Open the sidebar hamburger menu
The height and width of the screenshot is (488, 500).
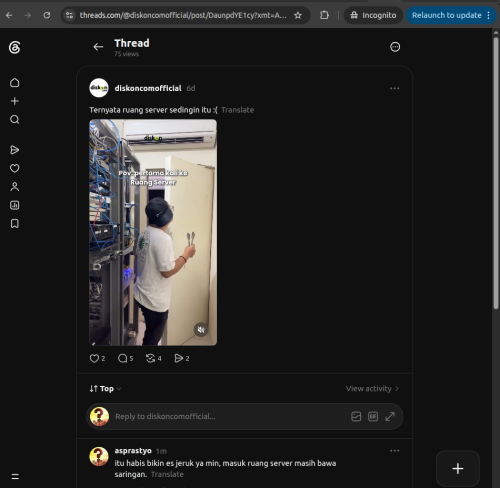pos(15,476)
